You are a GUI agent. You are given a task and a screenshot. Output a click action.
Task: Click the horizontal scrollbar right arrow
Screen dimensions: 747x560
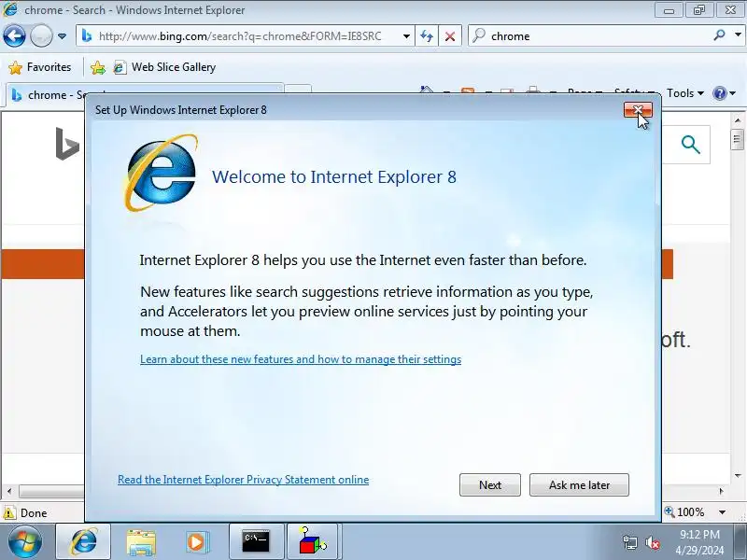(722, 491)
